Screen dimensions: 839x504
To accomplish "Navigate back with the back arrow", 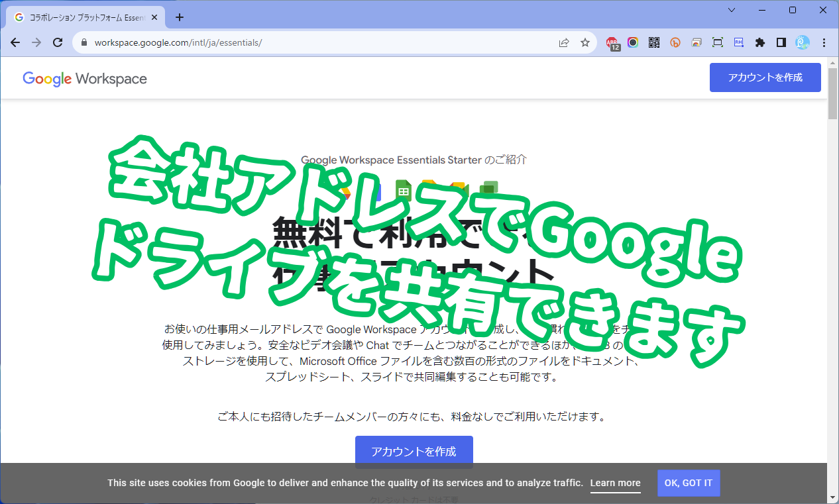I will point(15,42).
